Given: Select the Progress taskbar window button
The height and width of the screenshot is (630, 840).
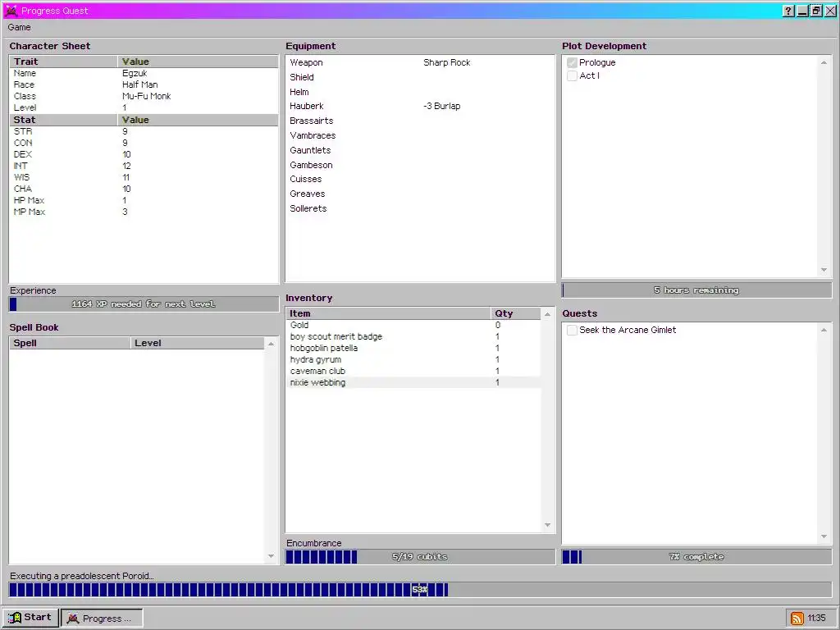Looking at the screenshot, I should (x=102, y=618).
